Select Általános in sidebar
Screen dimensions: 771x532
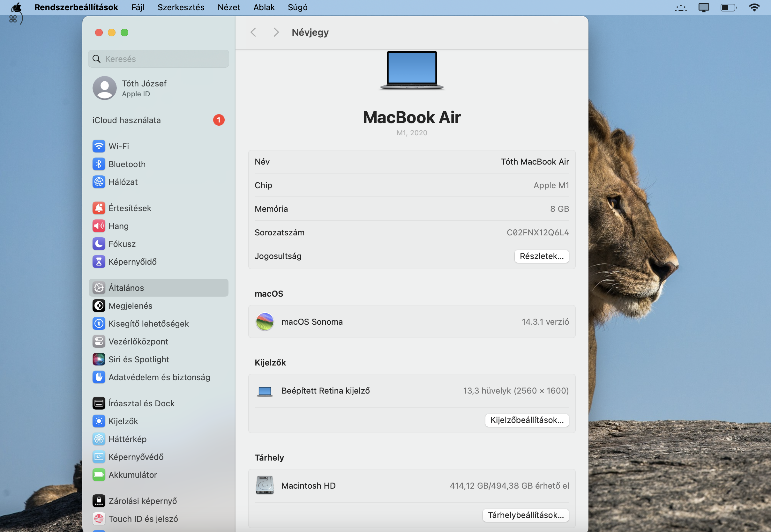(x=158, y=288)
